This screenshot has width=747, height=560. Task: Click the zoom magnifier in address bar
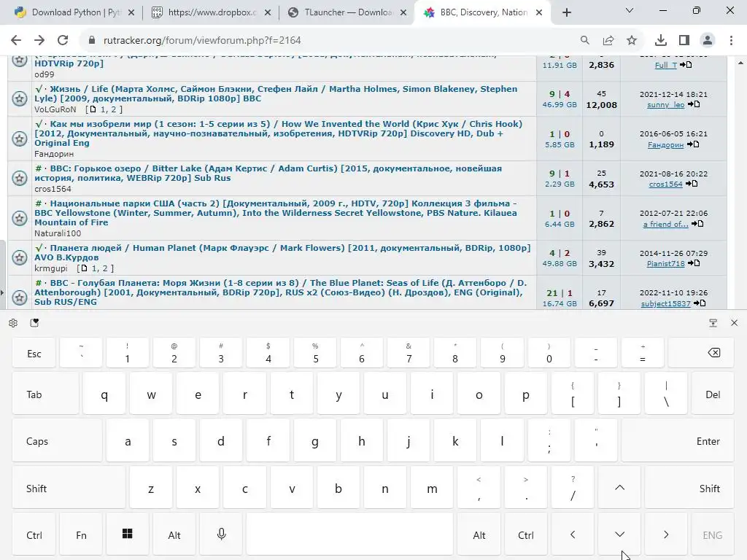pyautogui.click(x=584, y=41)
